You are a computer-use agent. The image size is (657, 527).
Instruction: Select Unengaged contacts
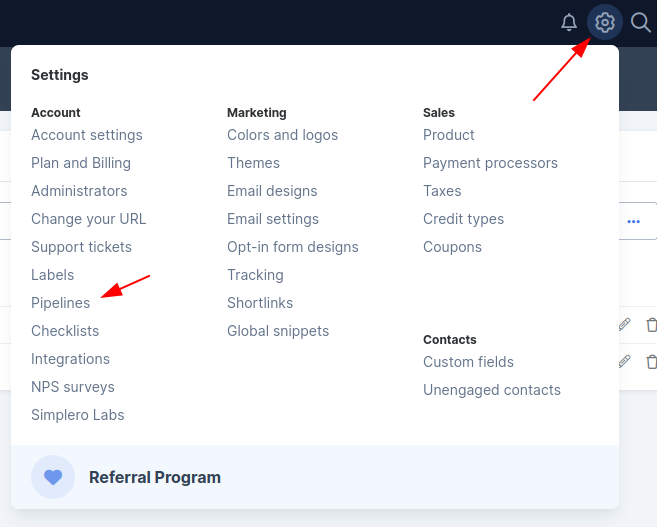[491, 390]
